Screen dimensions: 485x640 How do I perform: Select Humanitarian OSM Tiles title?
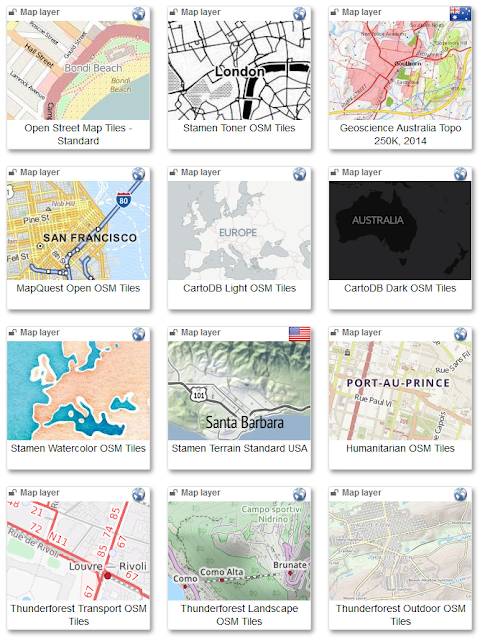(x=400, y=448)
